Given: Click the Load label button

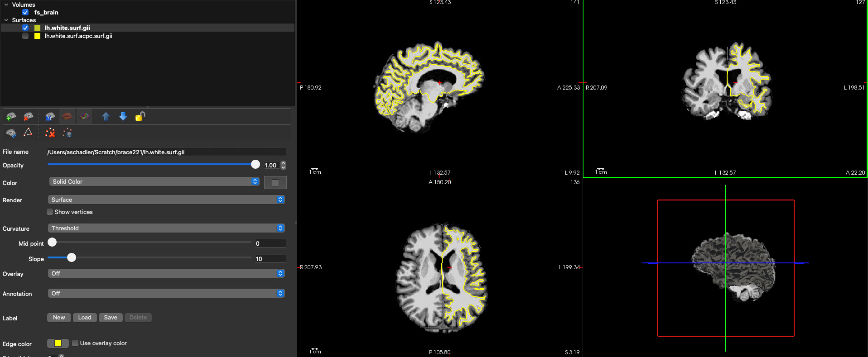Looking at the screenshot, I should coord(85,317).
